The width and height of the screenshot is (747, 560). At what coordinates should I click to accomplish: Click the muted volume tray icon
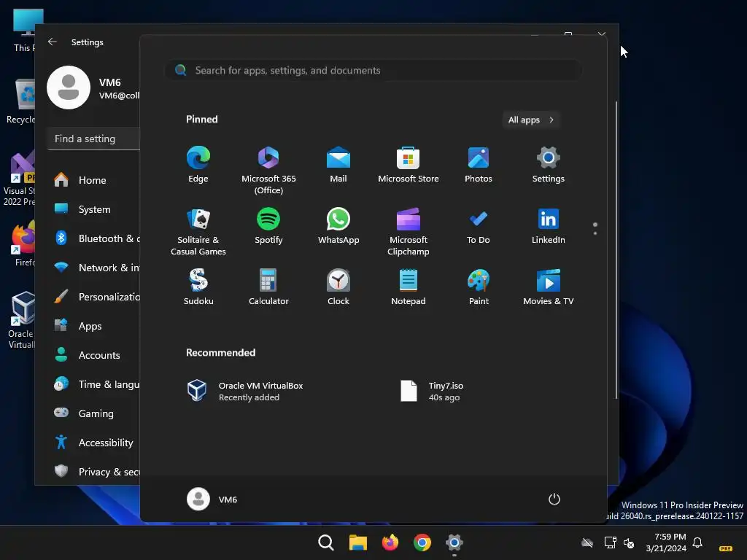(630, 542)
